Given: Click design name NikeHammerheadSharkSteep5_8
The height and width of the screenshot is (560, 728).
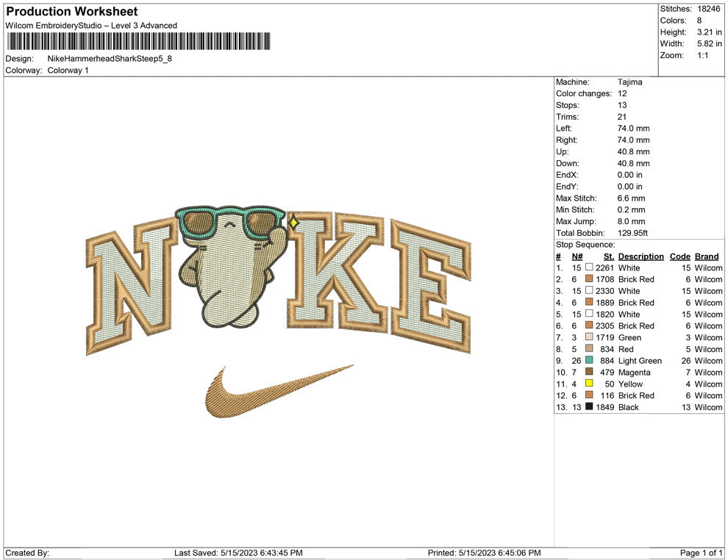Looking at the screenshot, I should tap(110, 59).
